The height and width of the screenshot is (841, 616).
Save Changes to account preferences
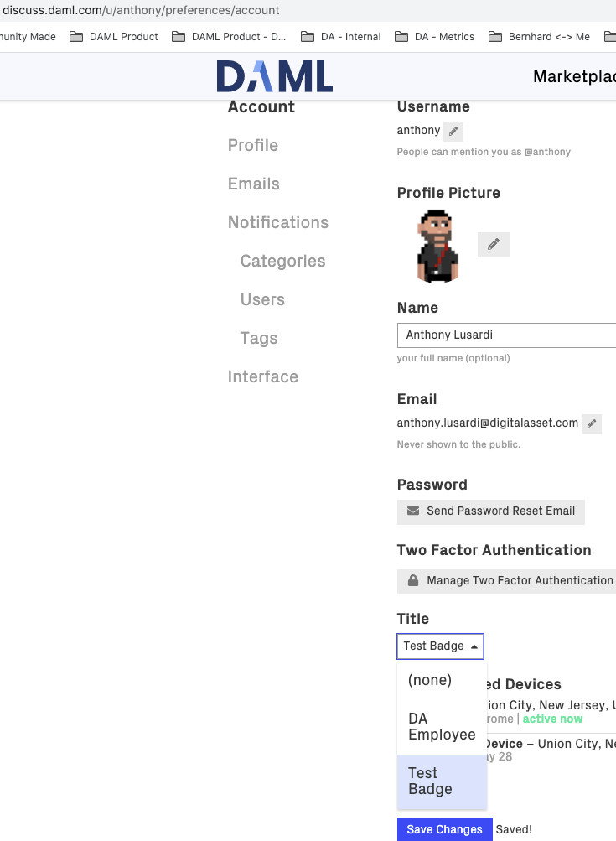point(444,829)
